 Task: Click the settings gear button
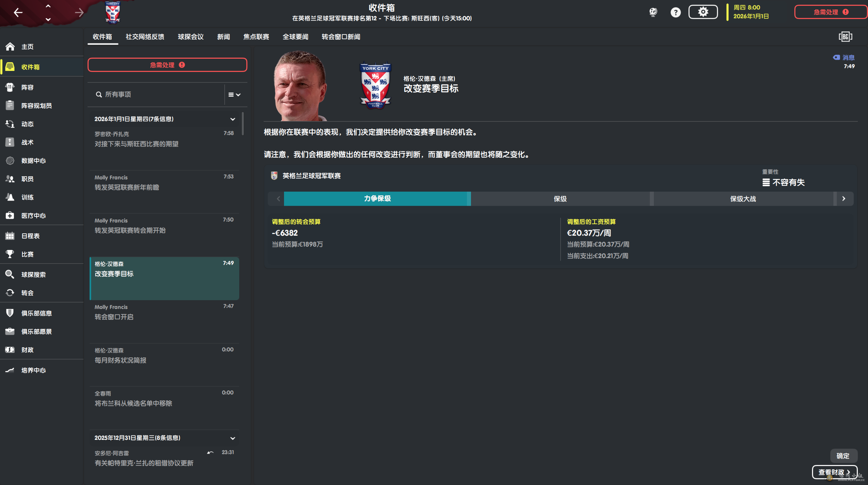[703, 12]
